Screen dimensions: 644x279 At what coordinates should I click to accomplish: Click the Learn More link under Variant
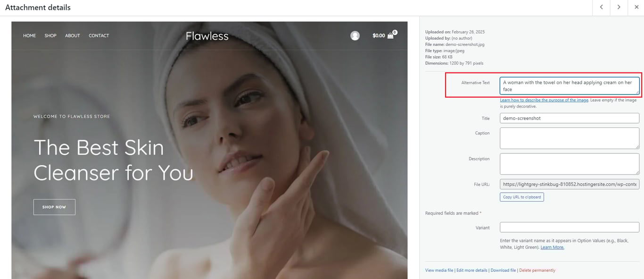[552, 246]
